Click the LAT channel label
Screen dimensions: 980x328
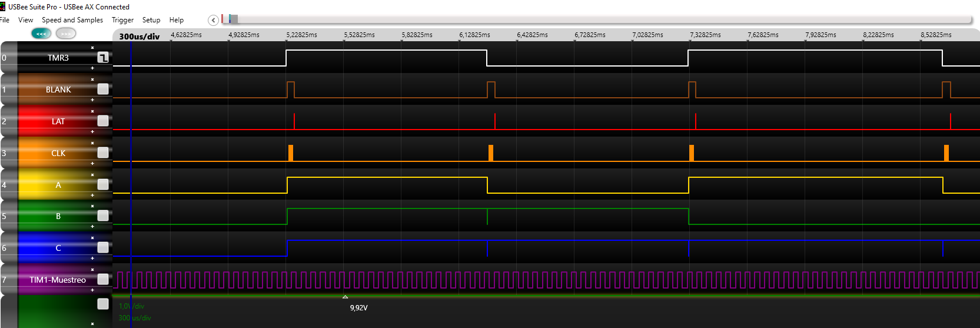click(58, 121)
